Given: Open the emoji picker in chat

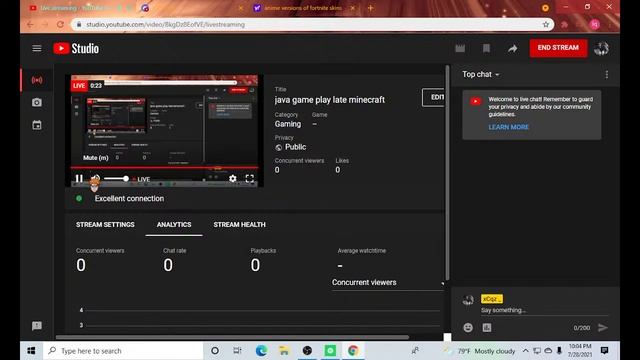Looking at the screenshot, I should [x=468, y=327].
